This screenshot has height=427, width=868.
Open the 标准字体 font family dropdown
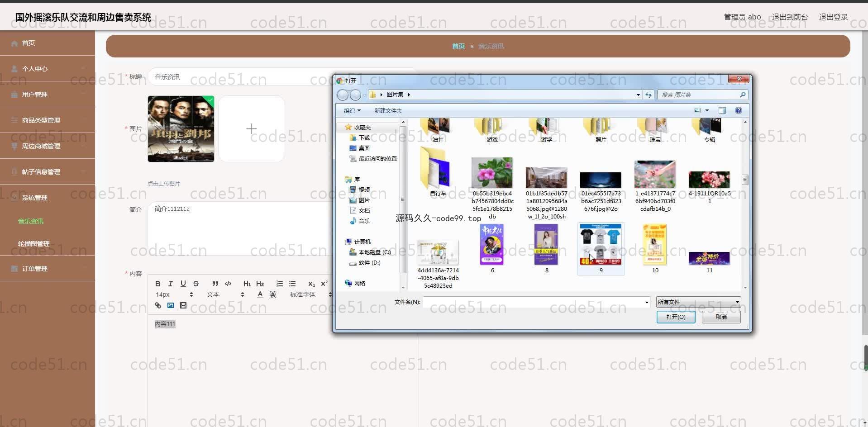[310, 294]
